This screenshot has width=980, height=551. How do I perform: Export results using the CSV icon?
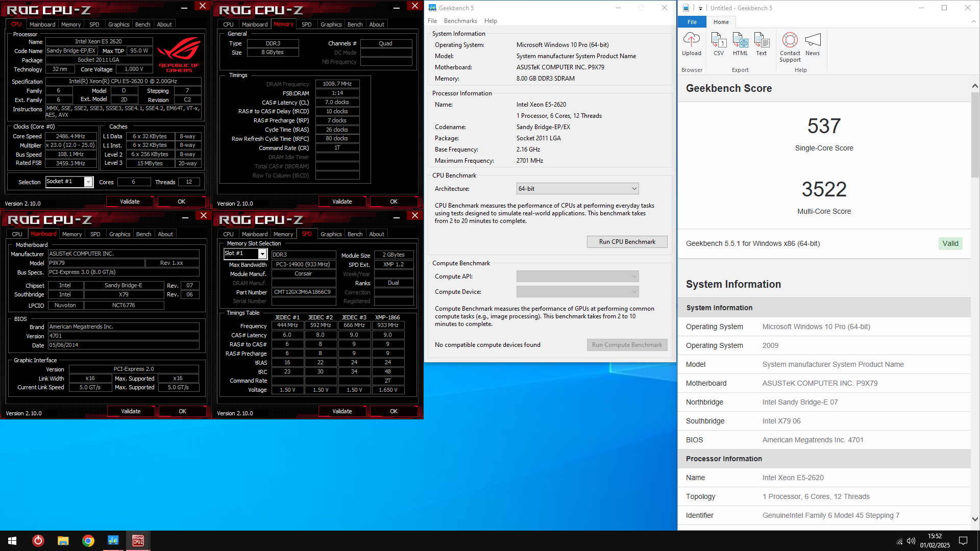(x=719, y=44)
